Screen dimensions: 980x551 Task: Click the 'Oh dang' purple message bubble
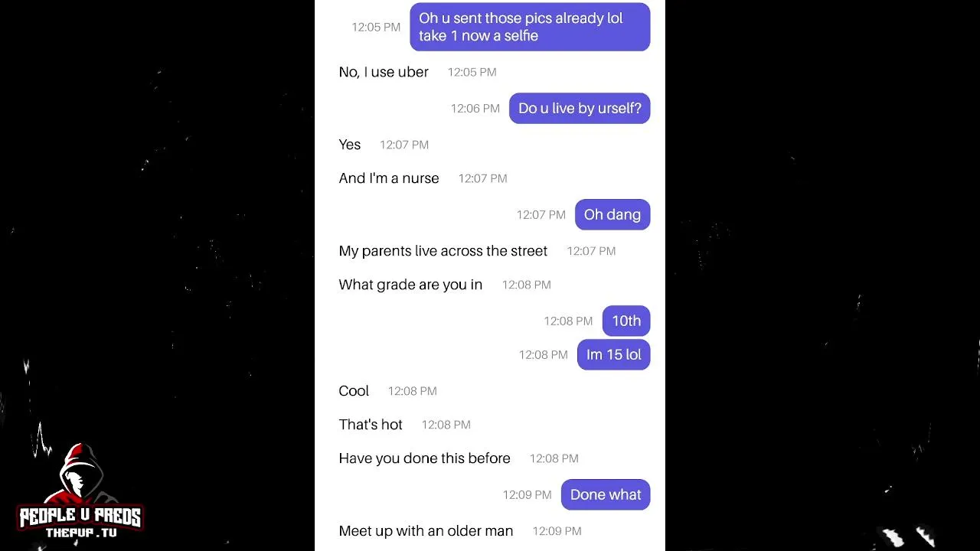pos(612,215)
